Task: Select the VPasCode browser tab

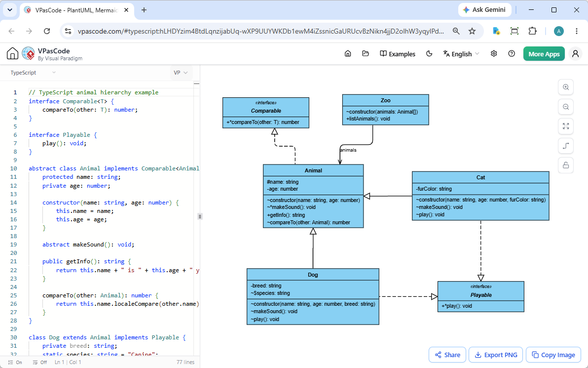Action: tap(77, 10)
